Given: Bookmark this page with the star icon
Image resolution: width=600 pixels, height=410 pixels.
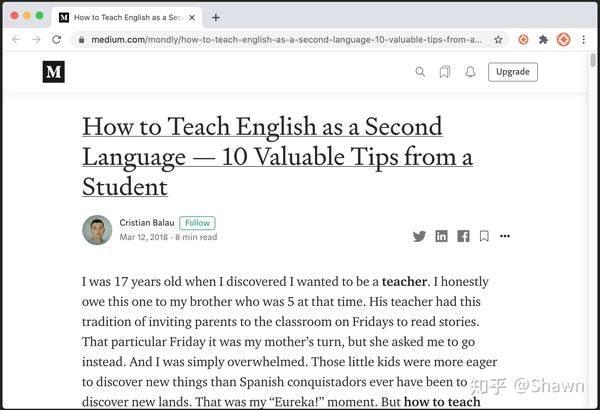Looking at the screenshot, I should (498, 39).
